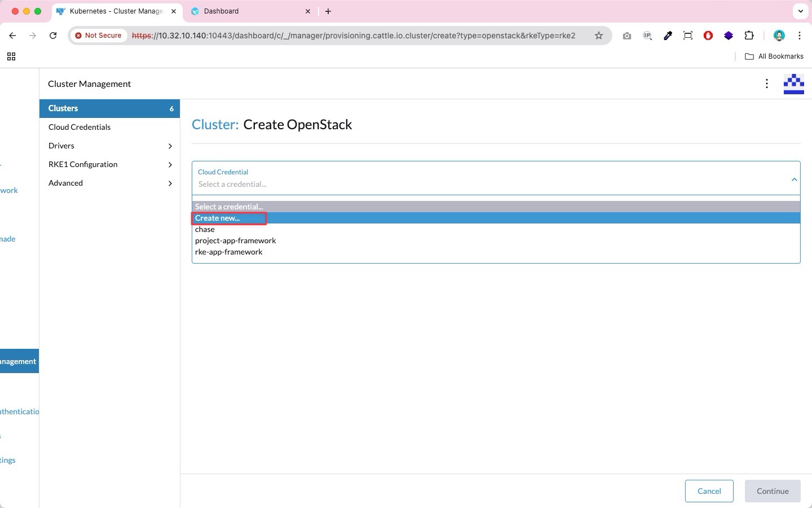Click the camera screenshot extension icon
Viewport: 812px width, 508px height.
pyautogui.click(x=627, y=36)
